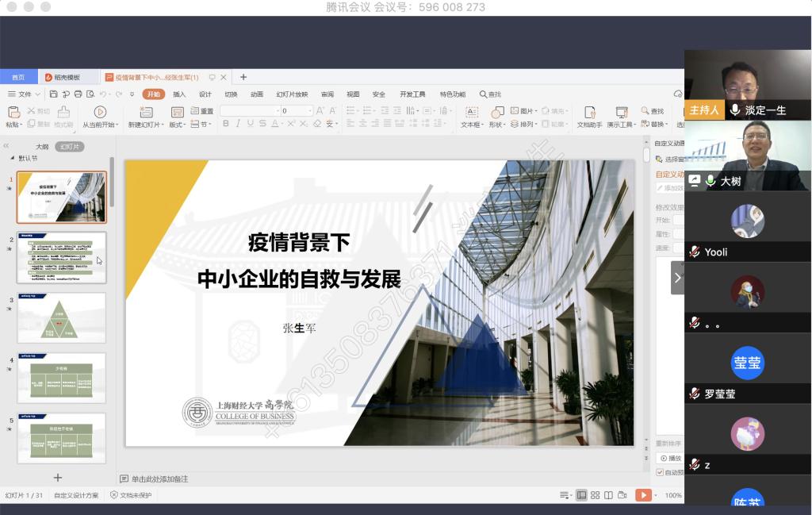Viewport: 812px width, 515px height.
Task: Click the 播放 play animation button
Action: (671, 458)
